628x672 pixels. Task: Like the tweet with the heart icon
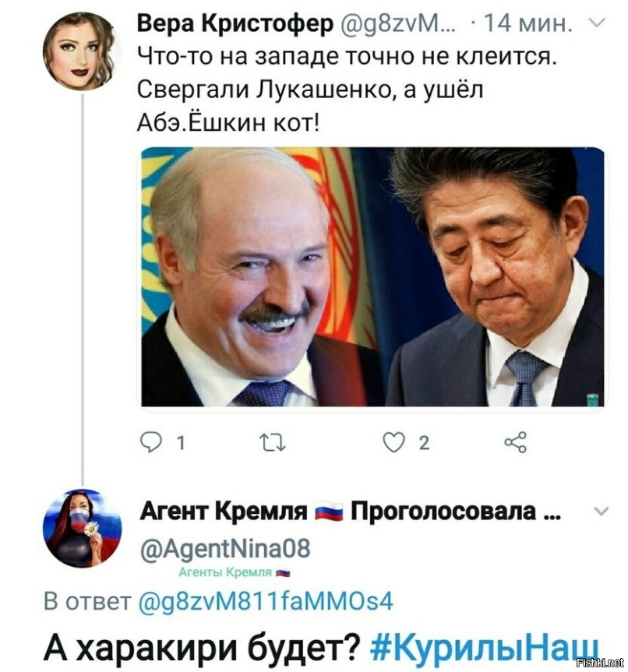[x=393, y=443]
